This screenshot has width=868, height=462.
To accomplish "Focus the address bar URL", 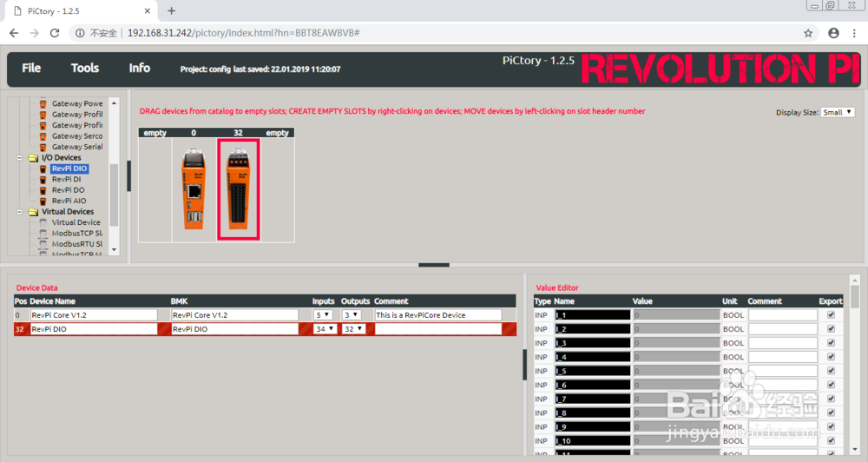I will tap(244, 33).
